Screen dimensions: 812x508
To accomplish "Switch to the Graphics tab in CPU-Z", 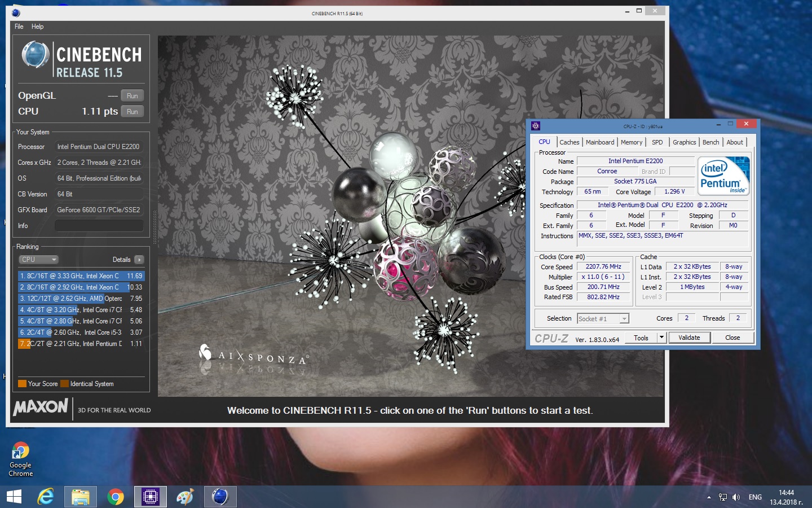I will point(685,142).
